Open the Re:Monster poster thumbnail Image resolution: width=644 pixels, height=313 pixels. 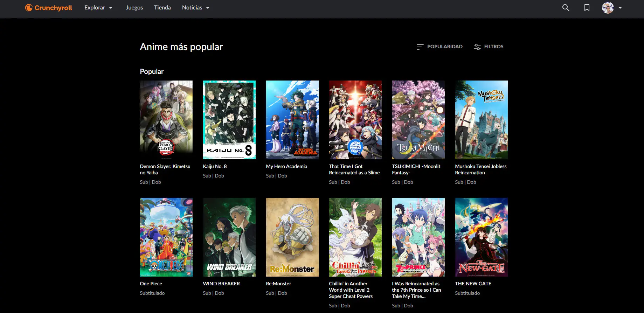click(292, 237)
